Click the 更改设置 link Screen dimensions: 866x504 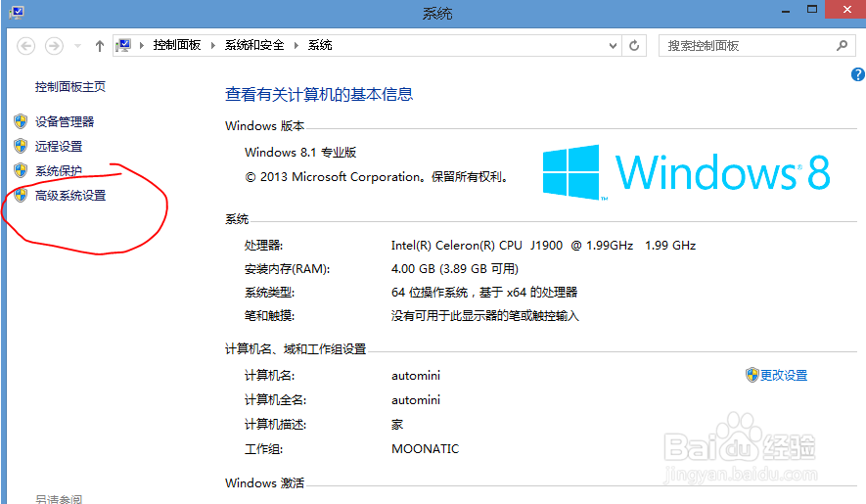click(x=784, y=375)
